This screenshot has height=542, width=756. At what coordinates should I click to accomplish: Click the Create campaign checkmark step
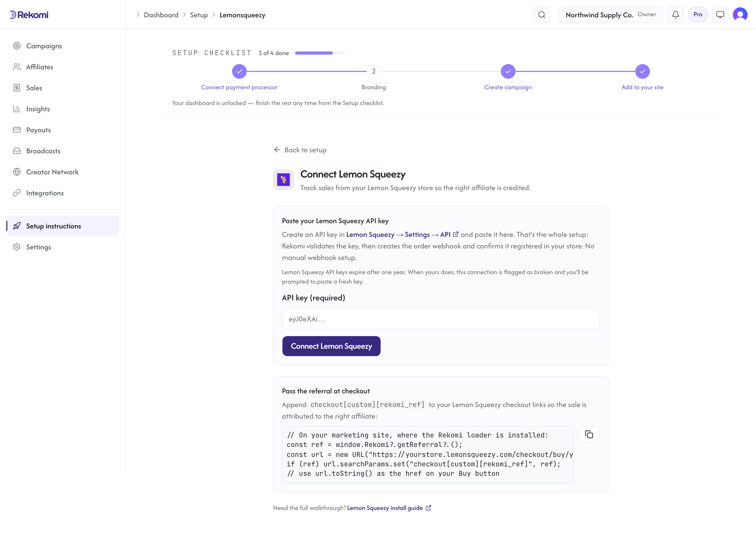point(508,71)
